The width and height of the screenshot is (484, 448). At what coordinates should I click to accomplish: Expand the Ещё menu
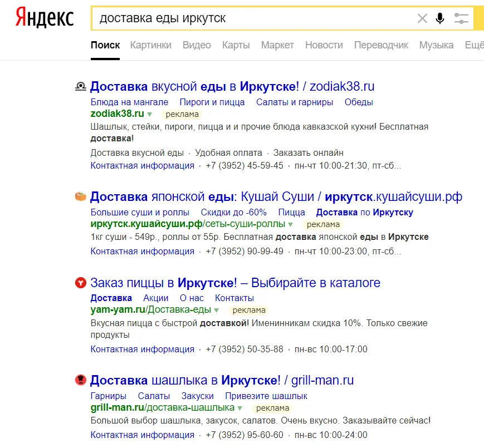click(x=474, y=45)
